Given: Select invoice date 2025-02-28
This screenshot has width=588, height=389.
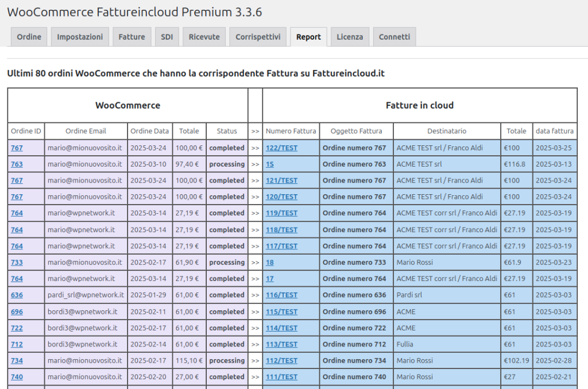Looking at the screenshot, I should tap(555, 360).
